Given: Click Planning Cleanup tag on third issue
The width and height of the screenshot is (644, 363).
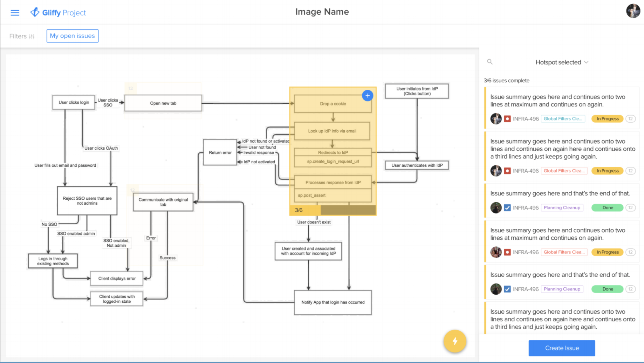Looking at the screenshot, I should tap(562, 207).
